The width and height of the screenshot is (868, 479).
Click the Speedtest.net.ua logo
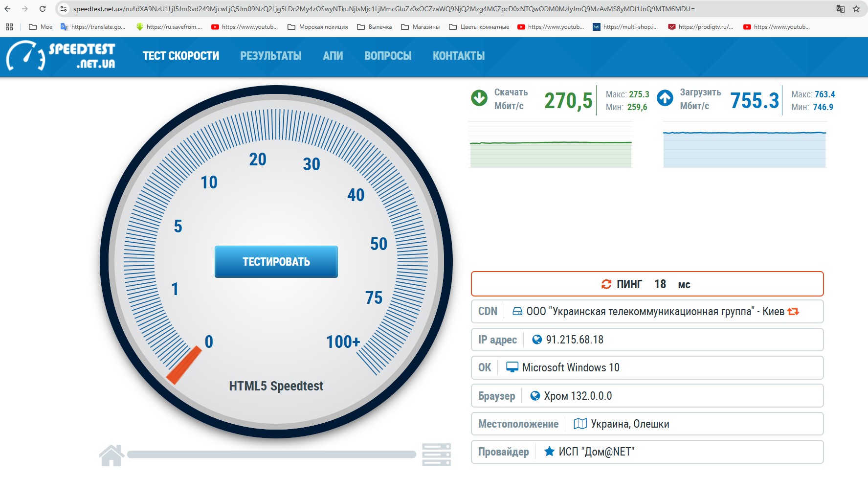(x=61, y=56)
